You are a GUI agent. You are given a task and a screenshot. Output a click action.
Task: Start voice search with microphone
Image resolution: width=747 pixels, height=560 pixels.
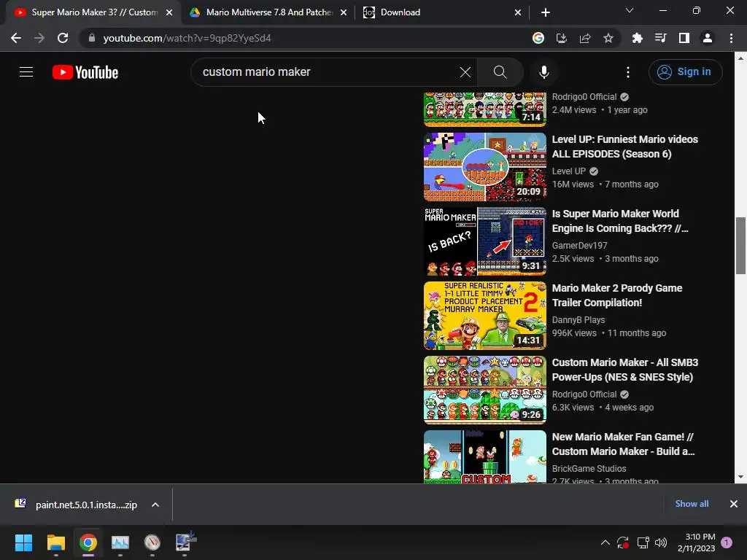pyautogui.click(x=543, y=72)
